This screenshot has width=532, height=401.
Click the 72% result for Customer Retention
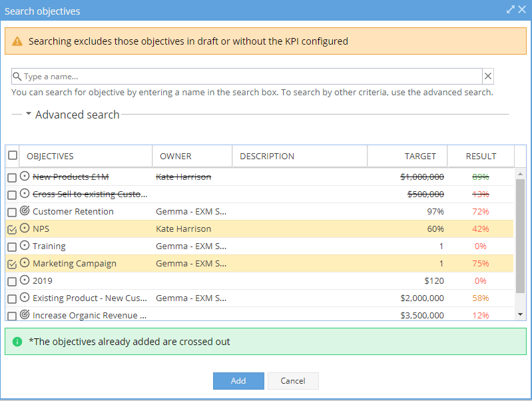[481, 212]
